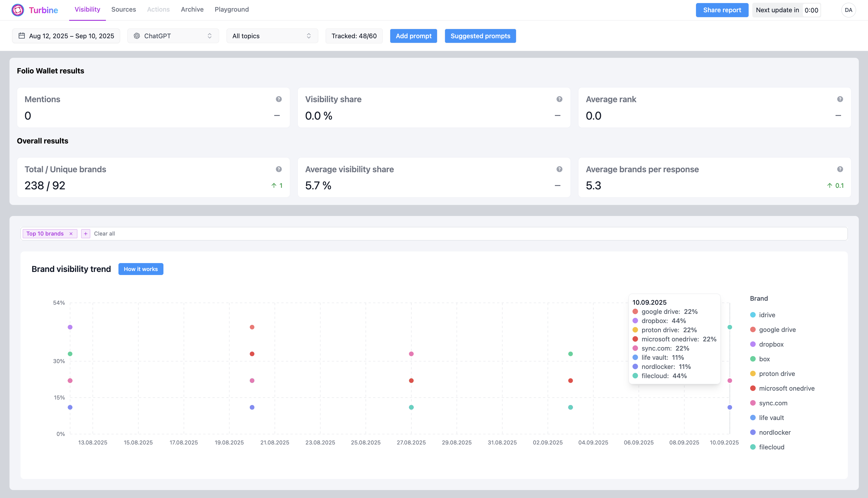Click the Visibility share help icon
This screenshot has width=868, height=498.
559,99
